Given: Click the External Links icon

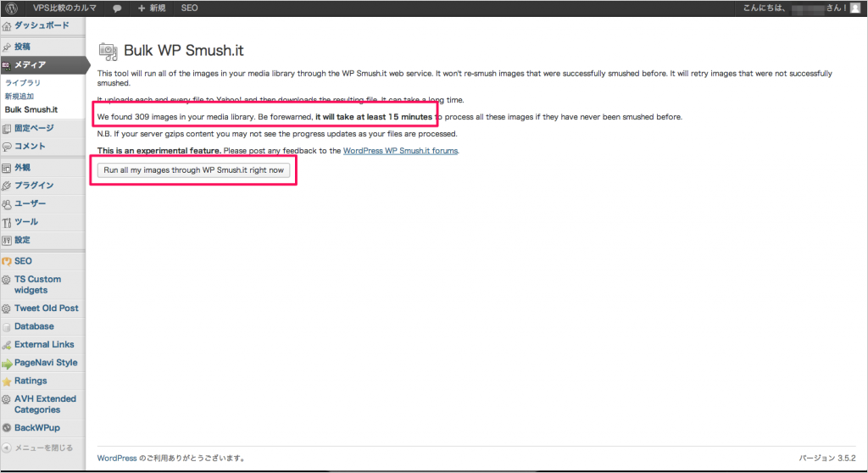Looking at the screenshot, I should (7, 346).
